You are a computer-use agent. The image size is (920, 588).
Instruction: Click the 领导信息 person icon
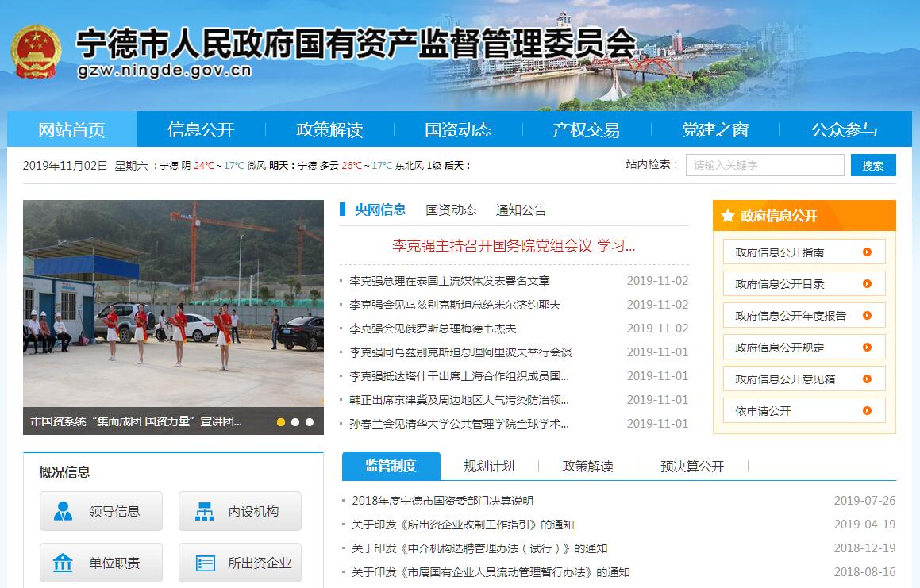click(x=64, y=511)
